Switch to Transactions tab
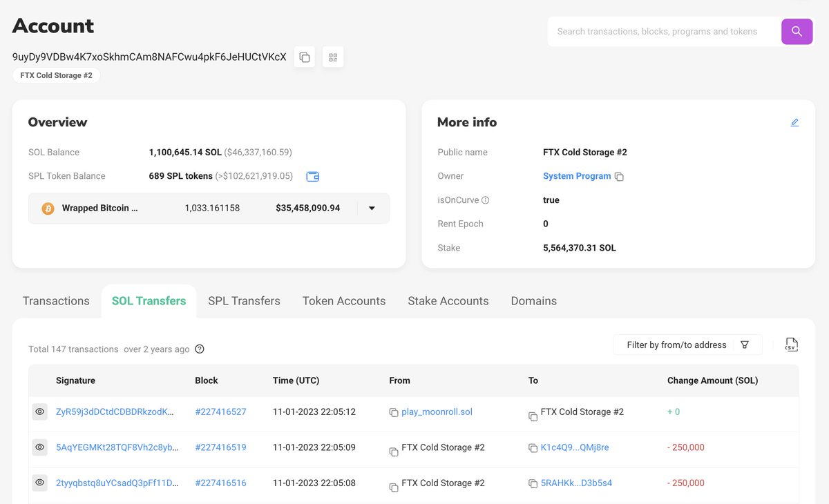Viewport: 829px width, 504px height. 56,301
